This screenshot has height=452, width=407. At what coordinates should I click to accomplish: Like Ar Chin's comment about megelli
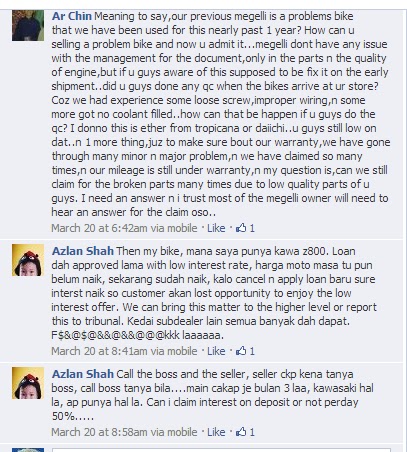pyautogui.click(x=216, y=228)
